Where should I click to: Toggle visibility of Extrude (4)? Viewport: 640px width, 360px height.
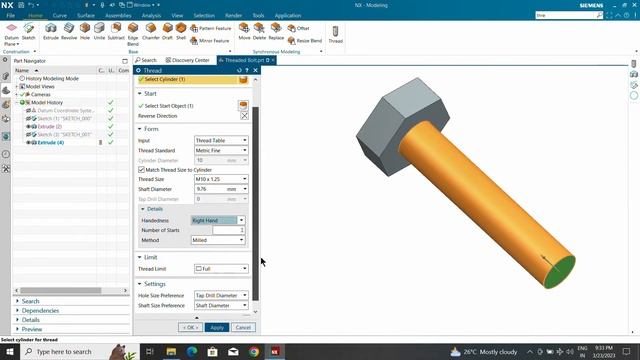(29, 142)
